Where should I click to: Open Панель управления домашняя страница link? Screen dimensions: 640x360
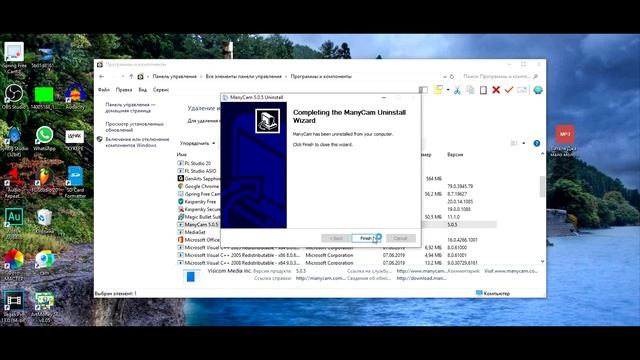click(130, 108)
